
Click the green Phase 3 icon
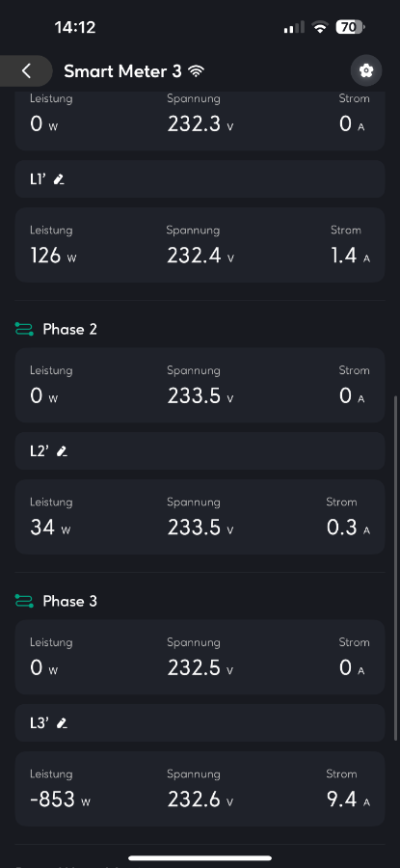[x=24, y=601]
